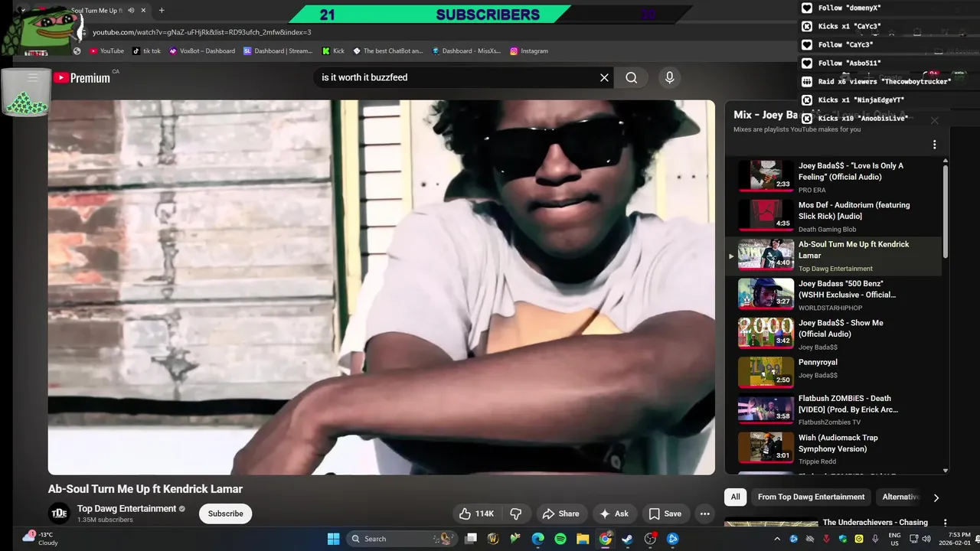This screenshot has height=551, width=980.
Task: Filter by From Top Dawg Entertainment chip
Action: [811, 497]
